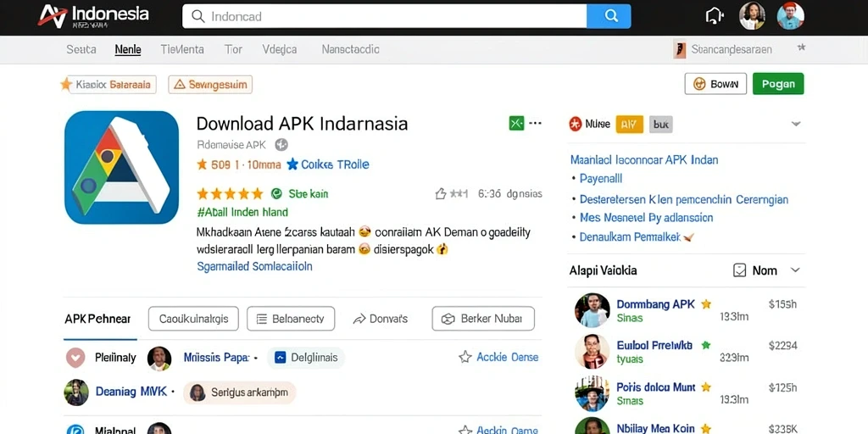Click the green Pogan button
This screenshot has width=868, height=434.
click(778, 84)
